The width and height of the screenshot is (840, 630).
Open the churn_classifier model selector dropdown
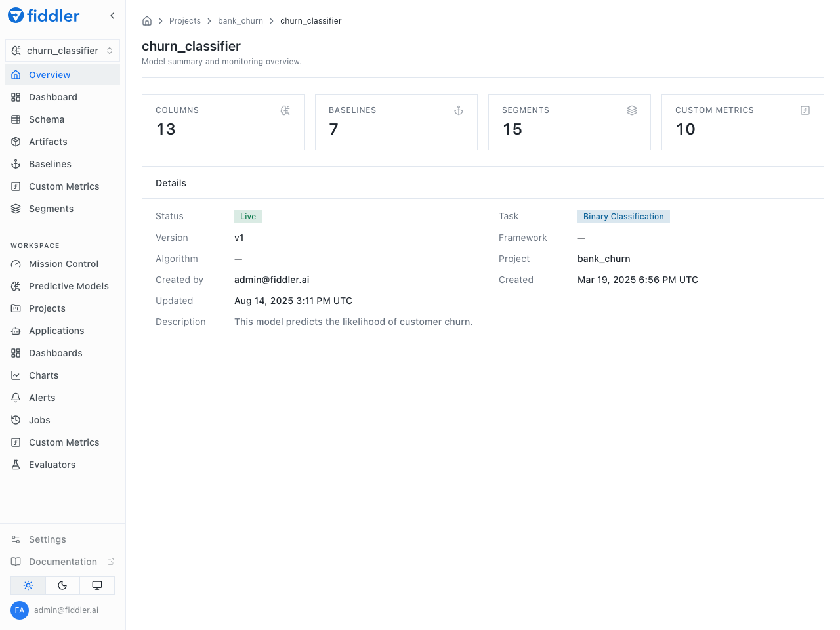pos(62,51)
